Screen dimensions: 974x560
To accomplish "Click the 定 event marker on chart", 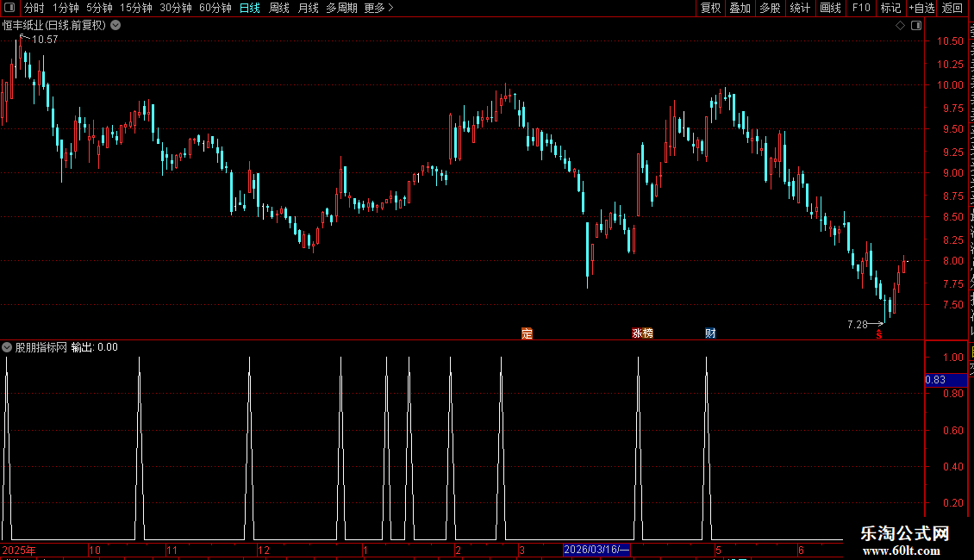I will pos(527,333).
